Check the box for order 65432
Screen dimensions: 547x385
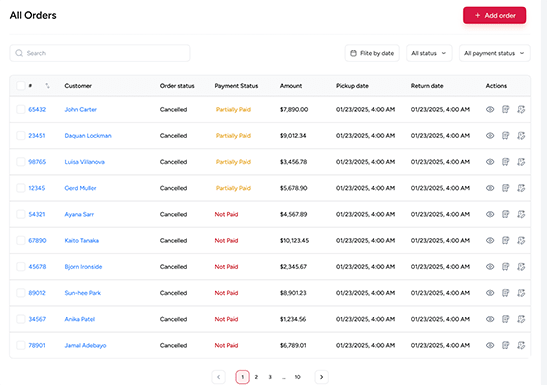click(21, 110)
